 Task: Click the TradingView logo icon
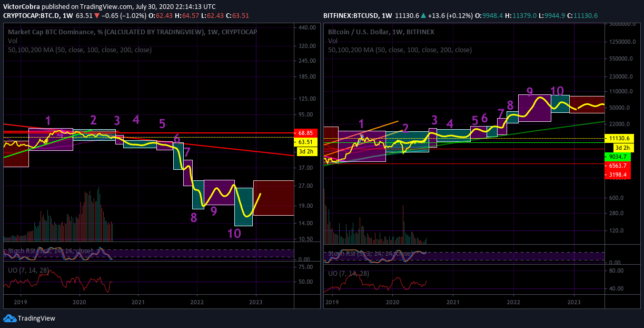coord(9,318)
